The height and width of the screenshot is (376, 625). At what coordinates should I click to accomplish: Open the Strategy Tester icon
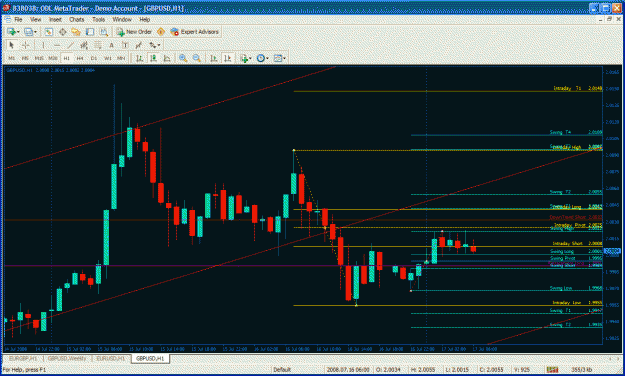[x=104, y=32]
